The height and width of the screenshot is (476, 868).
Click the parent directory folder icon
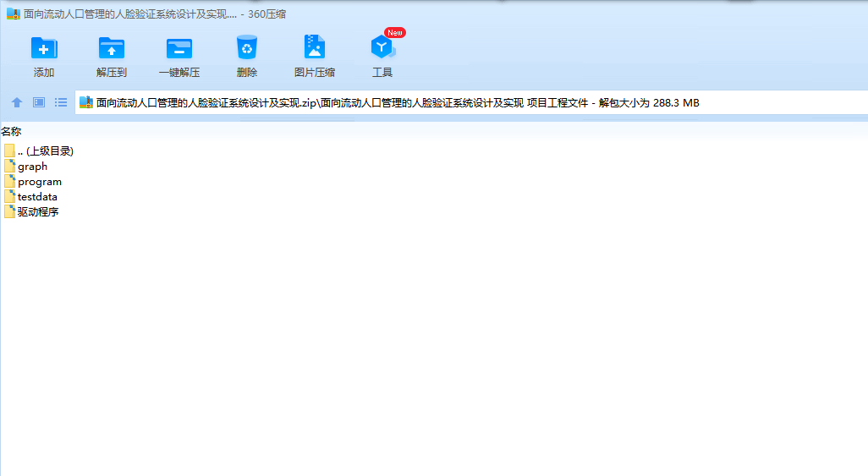click(x=9, y=150)
